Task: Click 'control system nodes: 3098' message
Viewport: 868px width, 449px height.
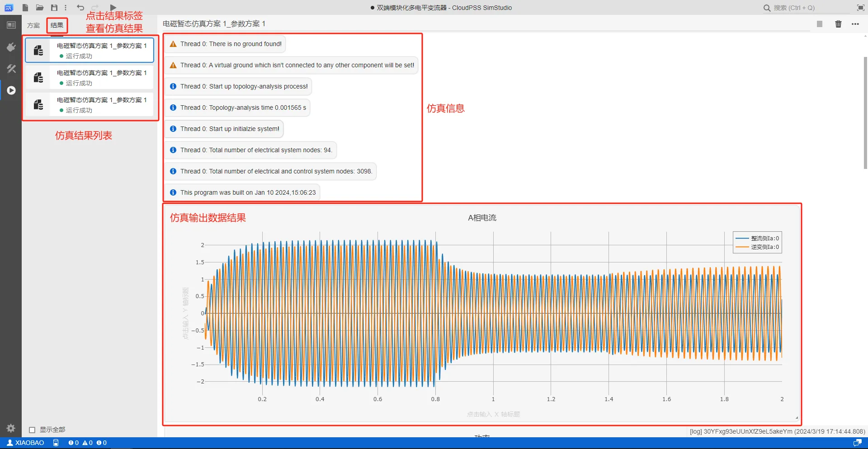Action: pyautogui.click(x=270, y=171)
